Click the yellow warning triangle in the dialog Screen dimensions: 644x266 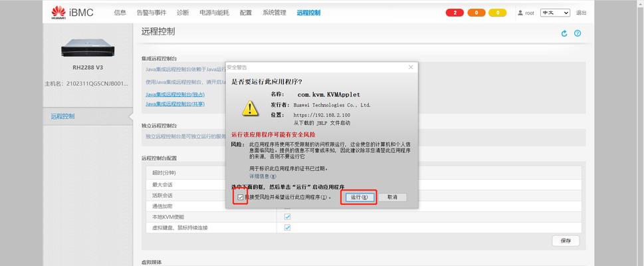point(250,108)
